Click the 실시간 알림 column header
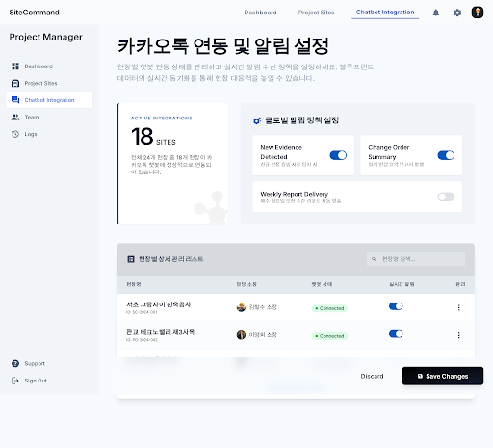 pos(402,284)
